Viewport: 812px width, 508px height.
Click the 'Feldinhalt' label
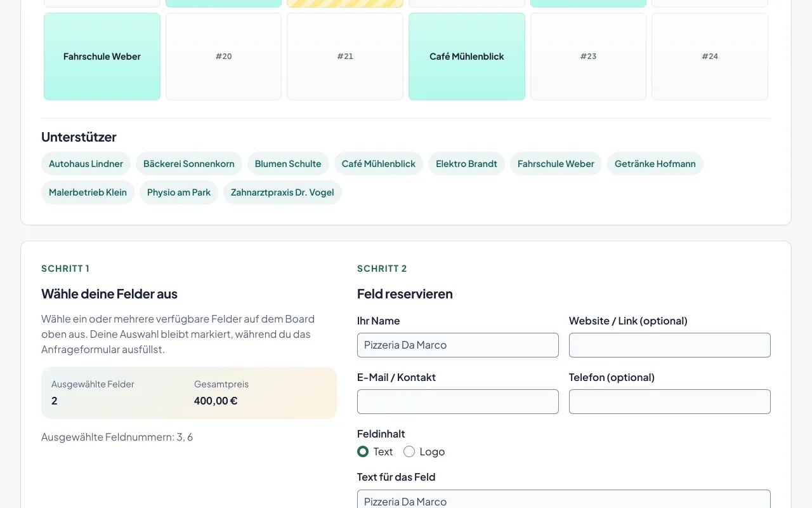click(381, 434)
